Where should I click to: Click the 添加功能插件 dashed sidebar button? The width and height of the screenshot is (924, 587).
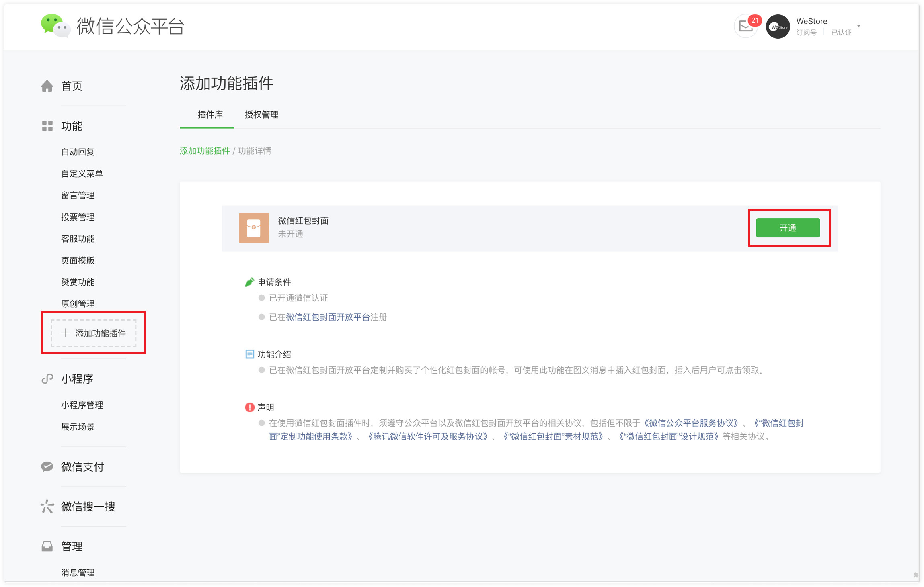(x=93, y=333)
